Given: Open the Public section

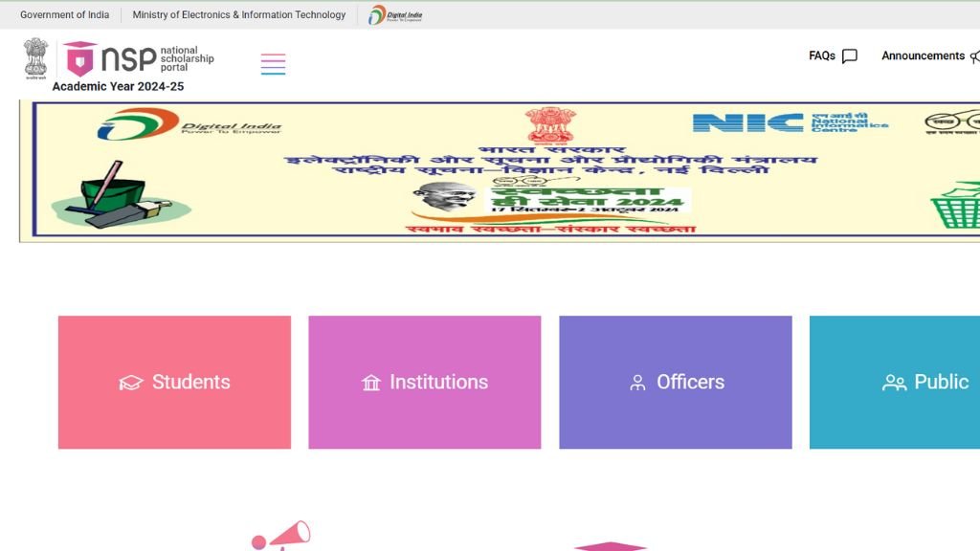Looking at the screenshot, I should click(x=895, y=383).
